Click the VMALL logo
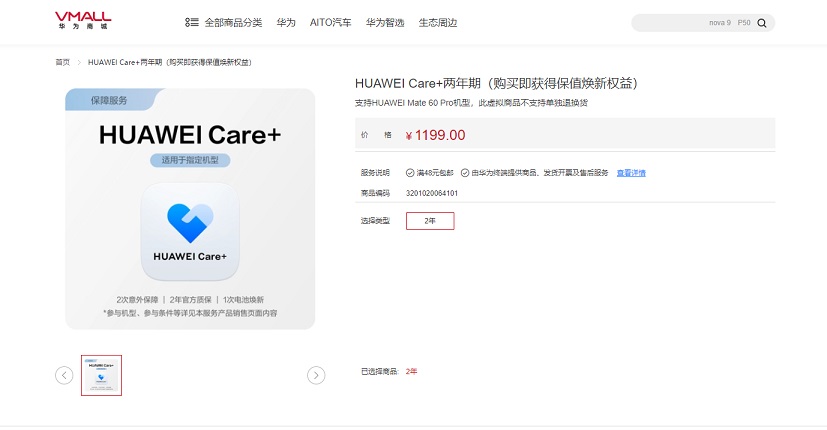Viewport: 827px width, 430px height. (83, 21)
